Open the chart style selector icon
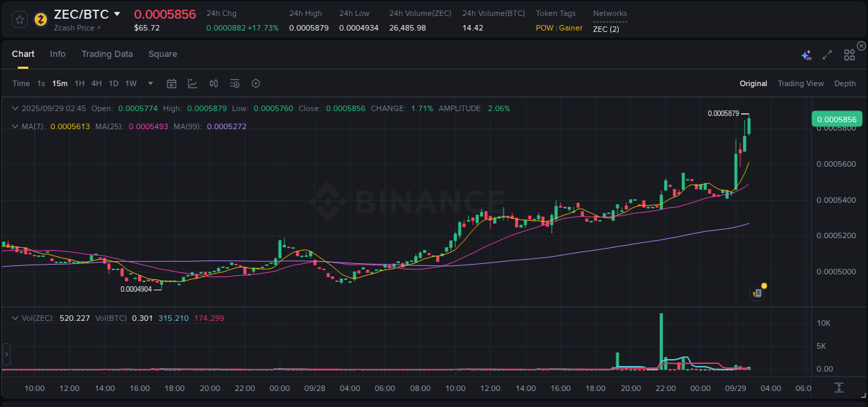 point(192,83)
